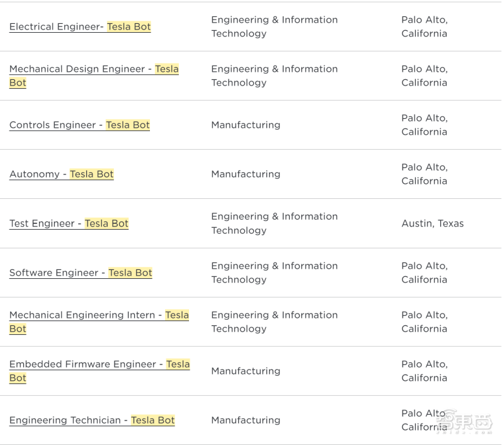Click Palo Alto location in Software Engineer row

coord(424,273)
